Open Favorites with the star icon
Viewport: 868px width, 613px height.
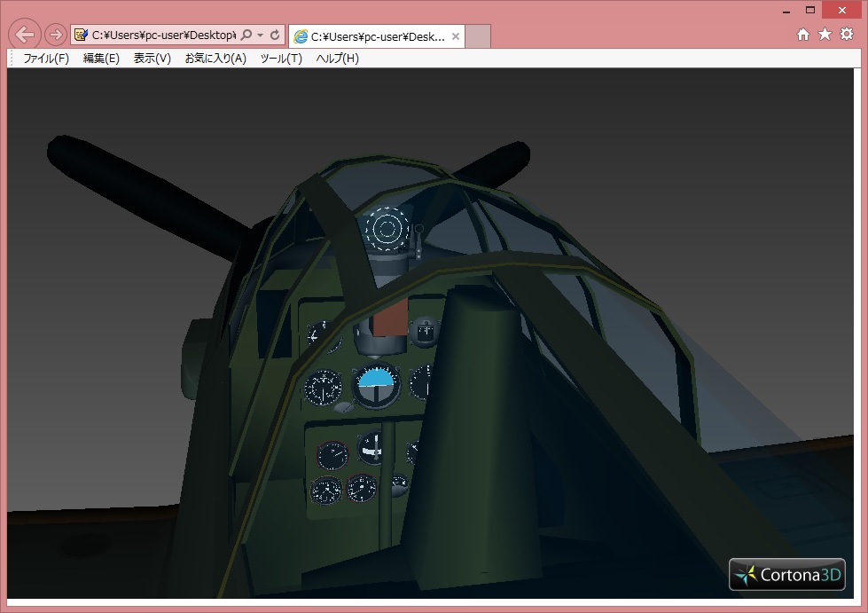click(825, 34)
